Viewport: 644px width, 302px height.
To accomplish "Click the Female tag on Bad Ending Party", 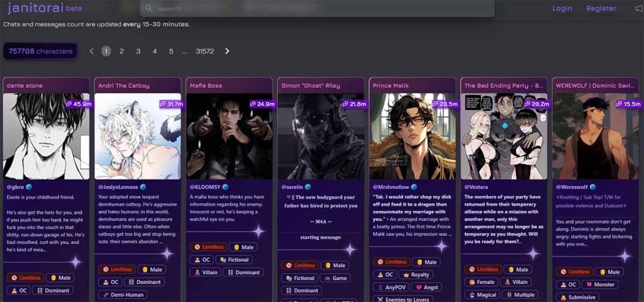I will pyautogui.click(x=481, y=282).
